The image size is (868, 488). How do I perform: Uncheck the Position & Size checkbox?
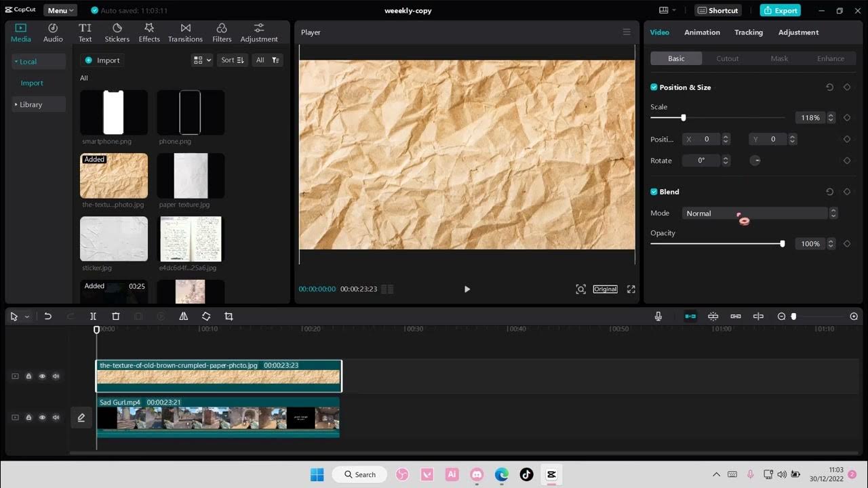pyautogui.click(x=654, y=87)
